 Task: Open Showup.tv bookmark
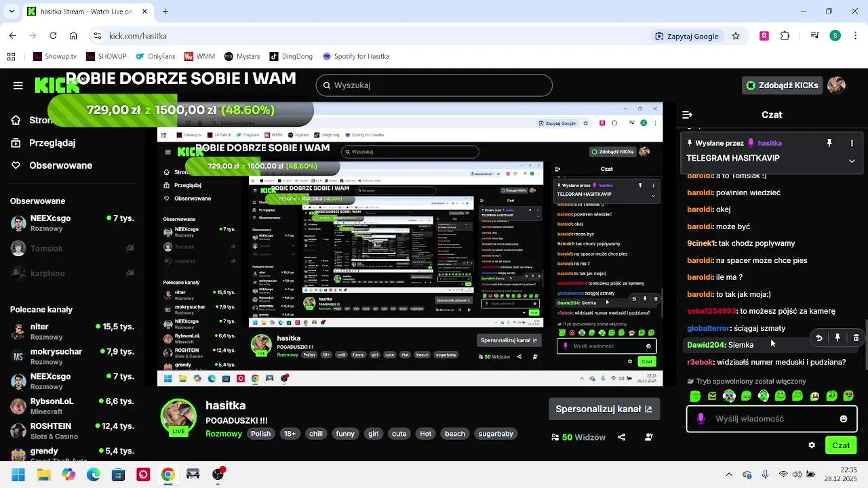(55, 56)
